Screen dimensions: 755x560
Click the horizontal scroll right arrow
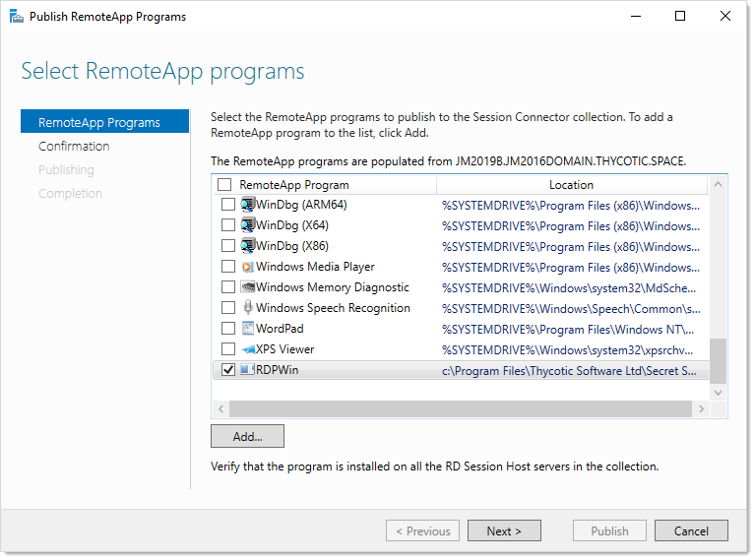click(x=701, y=408)
